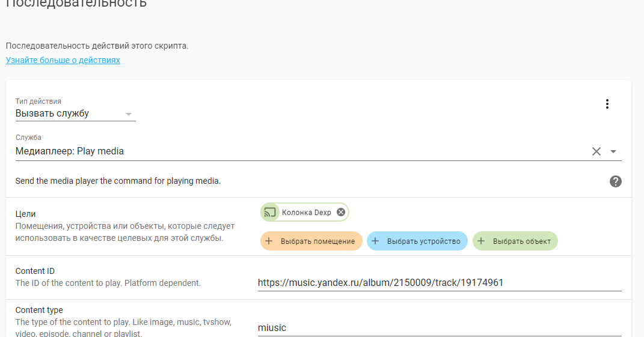Click the plus icon on Выбрать устройство
The width and height of the screenshot is (644, 337).
point(375,241)
